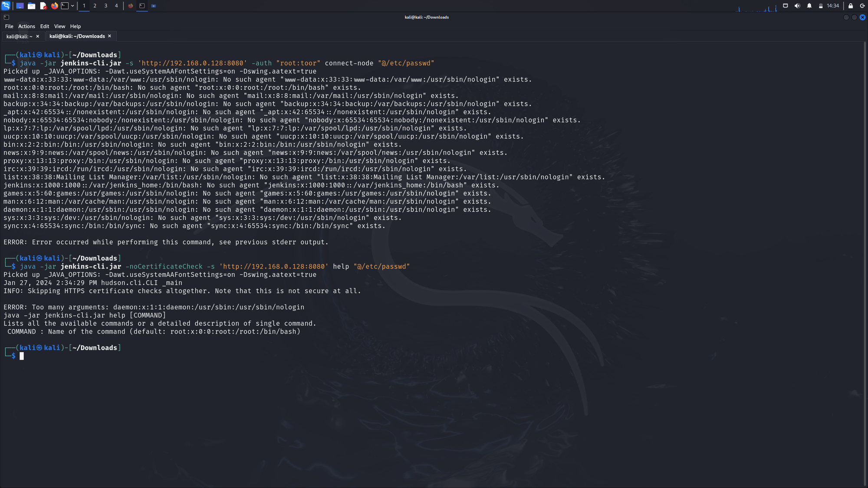Close the terminal window
This screenshot has width=868, height=488.
click(862, 17)
